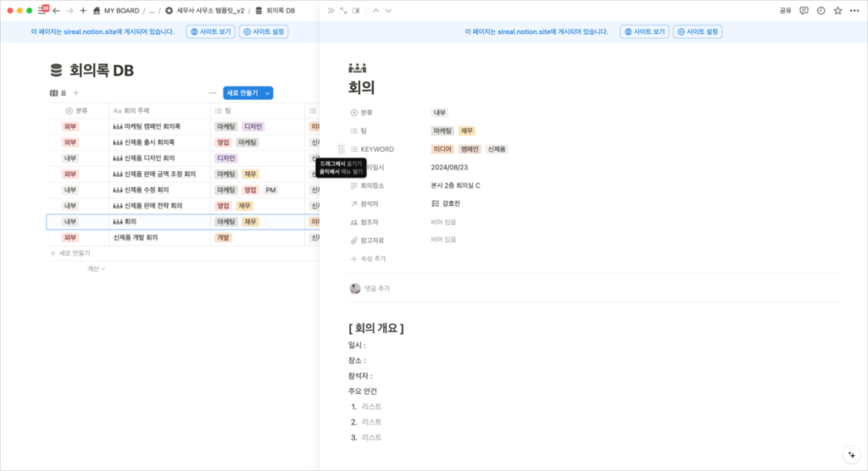
Task: Click the 공유 share button
Action: [x=786, y=10]
